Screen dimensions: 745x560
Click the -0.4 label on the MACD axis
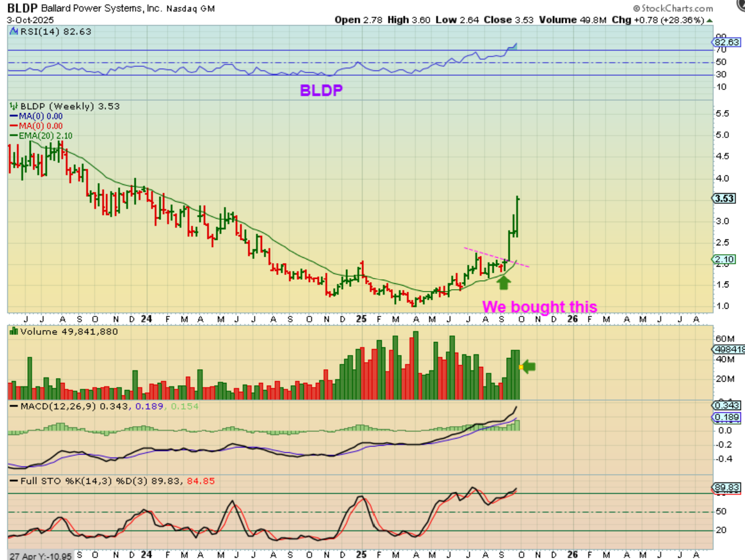[x=723, y=458]
